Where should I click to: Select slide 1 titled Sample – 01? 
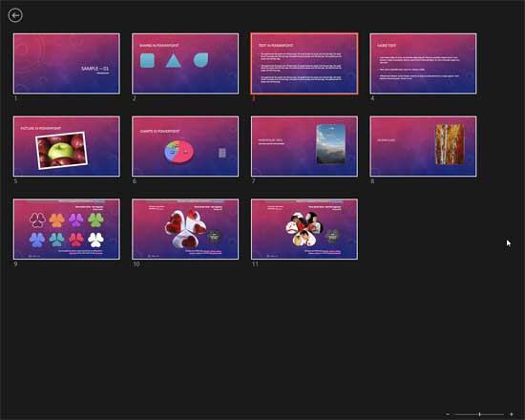pyautogui.click(x=66, y=64)
